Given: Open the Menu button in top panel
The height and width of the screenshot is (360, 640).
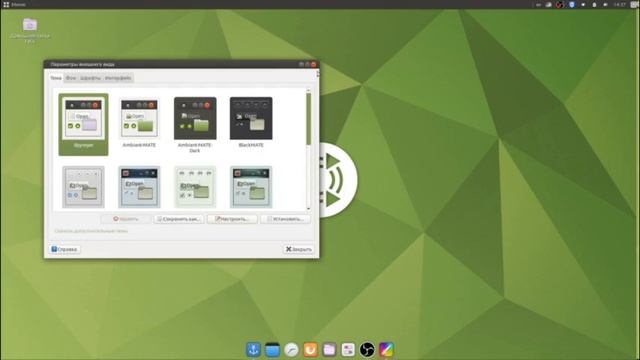Looking at the screenshot, I should tap(14, 4).
